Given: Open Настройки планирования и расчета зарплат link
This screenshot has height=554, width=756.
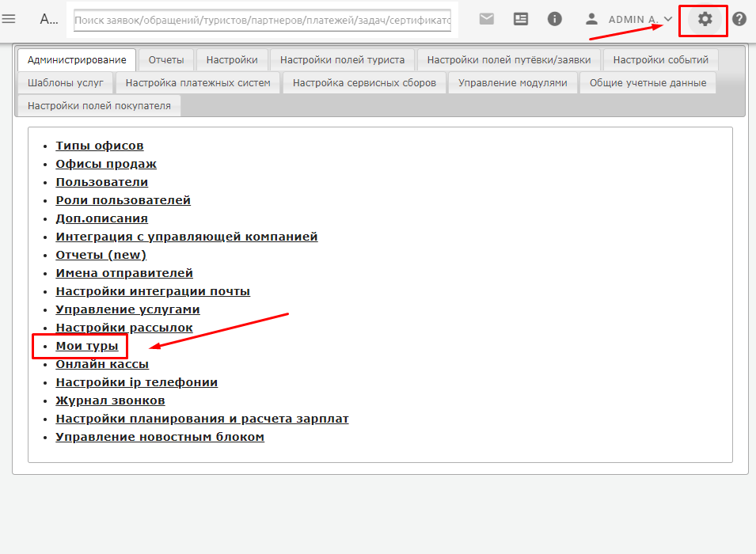Looking at the screenshot, I should pos(202,419).
